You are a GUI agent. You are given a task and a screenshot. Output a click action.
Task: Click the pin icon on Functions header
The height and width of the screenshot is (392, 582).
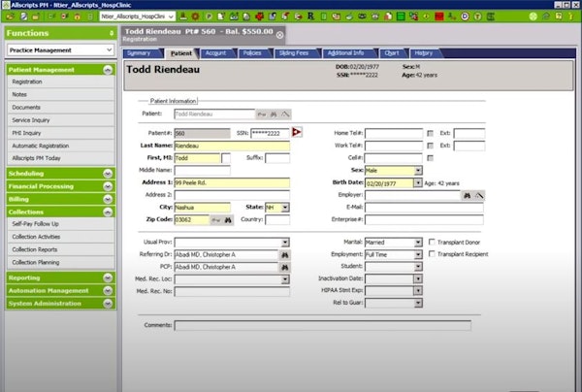point(112,33)
